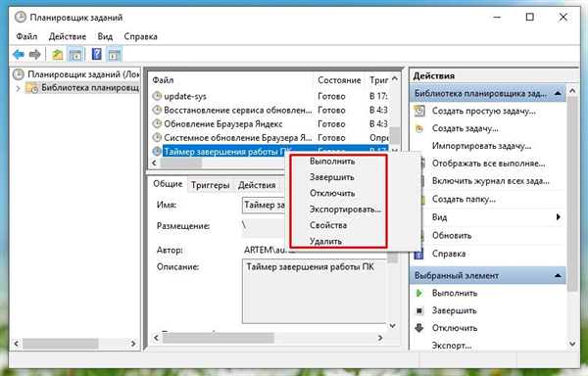Click the Forward arrow toolbar icon
Viewport: 588px width, 376px height.
click(x=35, y=55)
